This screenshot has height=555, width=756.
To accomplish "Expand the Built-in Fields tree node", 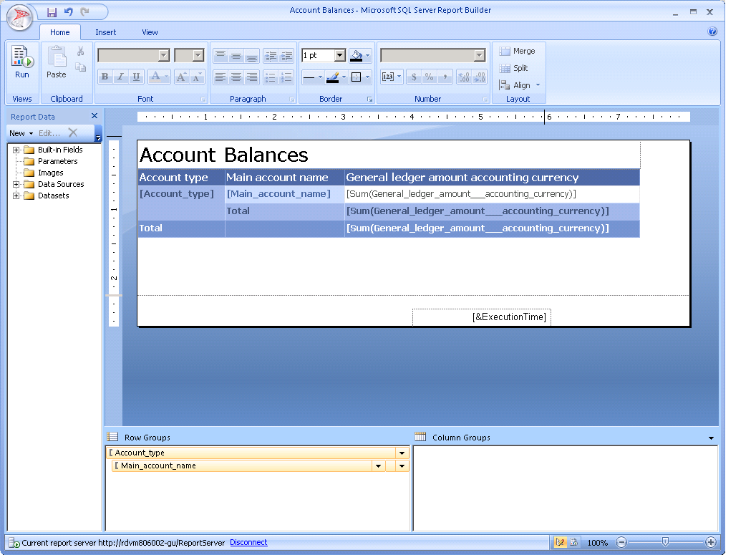I will pyautogui.click(x=16, y=150).
